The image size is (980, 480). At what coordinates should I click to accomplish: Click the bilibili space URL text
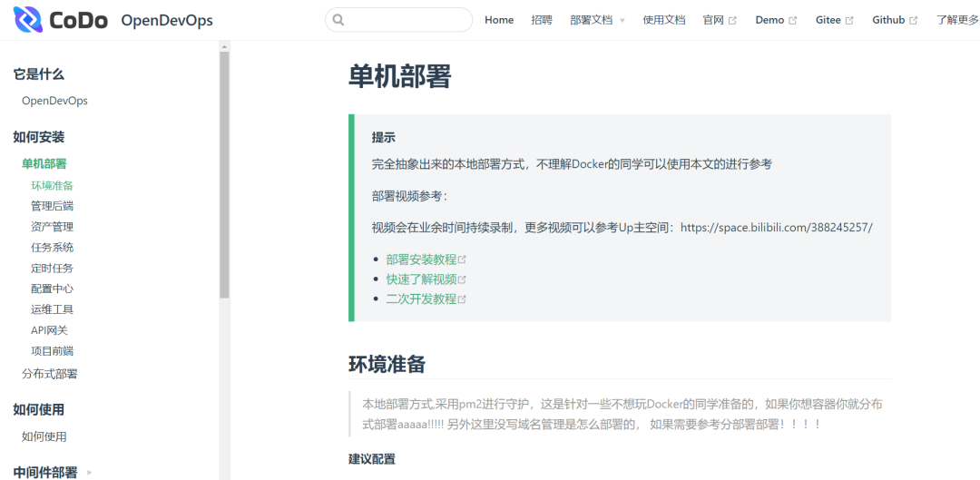click(776, 227)
